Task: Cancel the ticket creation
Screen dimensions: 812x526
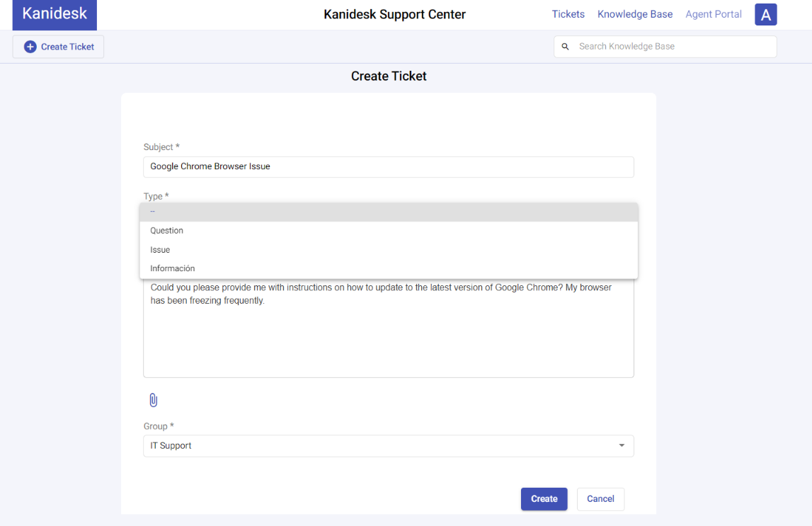Action: (x=600, y=498)
